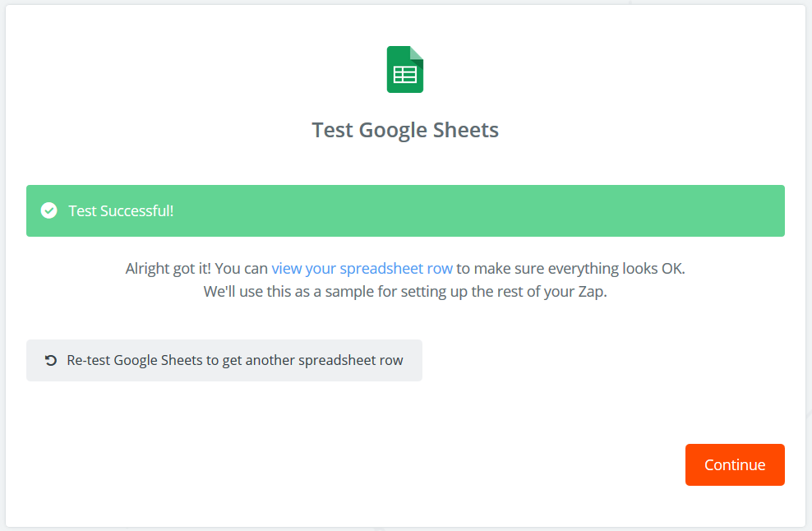Viewport: 812px width, 531px height.
Task: Click the white table grid inside Sheets logo
Action: (x=405, y=75)
